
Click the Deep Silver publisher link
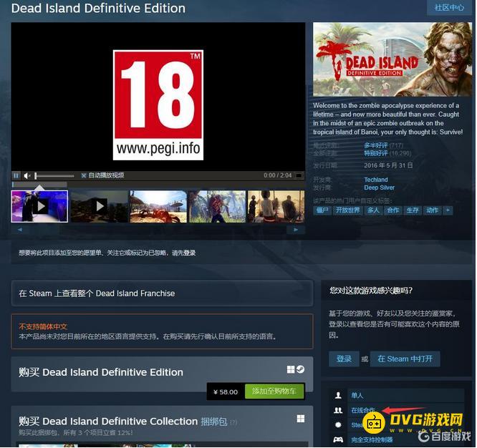click(x=379, y=188)
